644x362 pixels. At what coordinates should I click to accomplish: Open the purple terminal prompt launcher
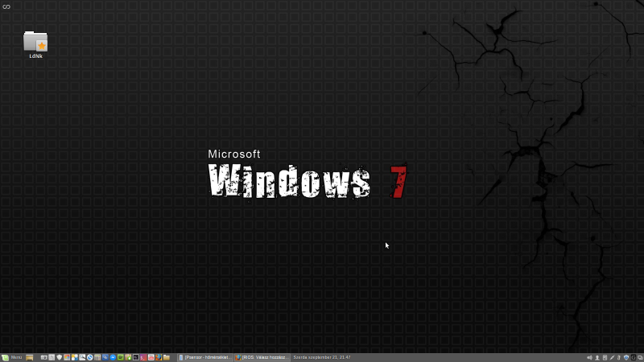coord(143,357)
